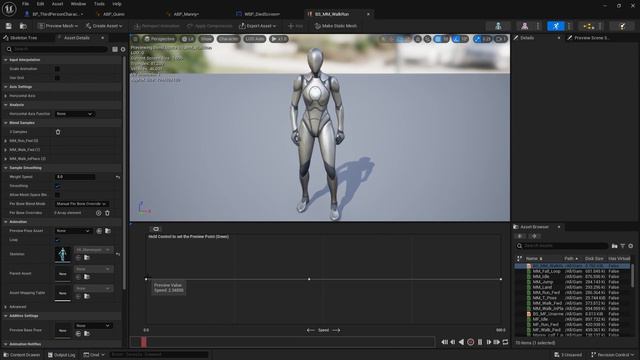Click Export Asset toolbar button

(257, 26)
